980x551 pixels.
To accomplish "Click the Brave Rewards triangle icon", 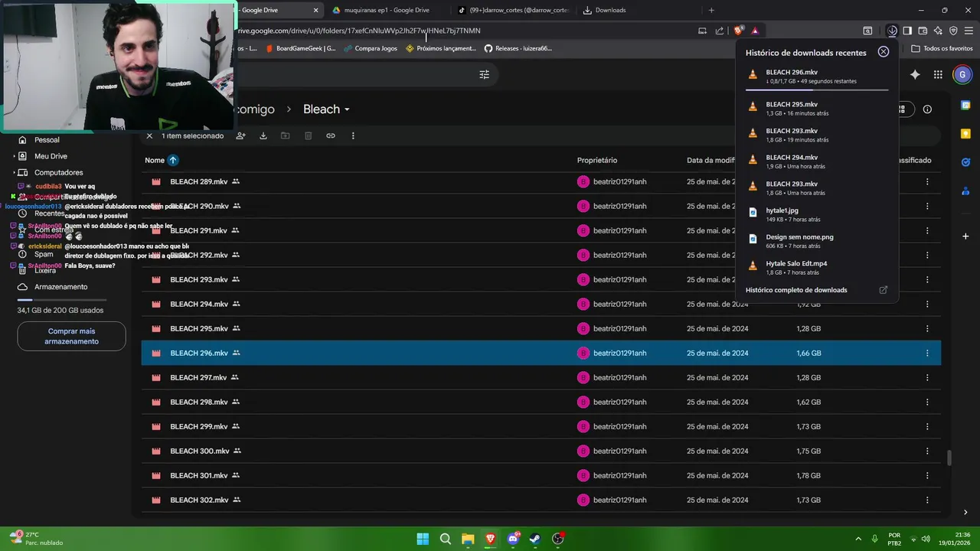I will point(755,31).
